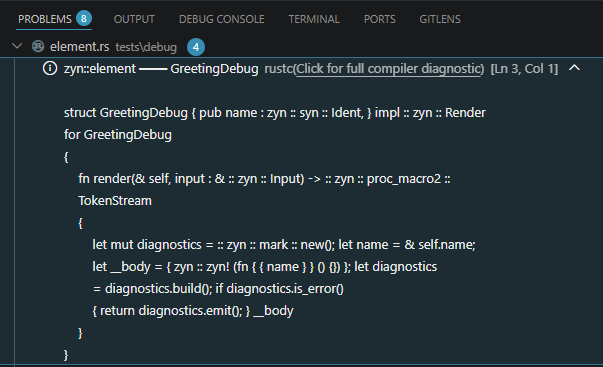Viewport: 603px width, 367px height.
Task: Click the 'let mut diagnostics' line
Action: pos(284,245)
